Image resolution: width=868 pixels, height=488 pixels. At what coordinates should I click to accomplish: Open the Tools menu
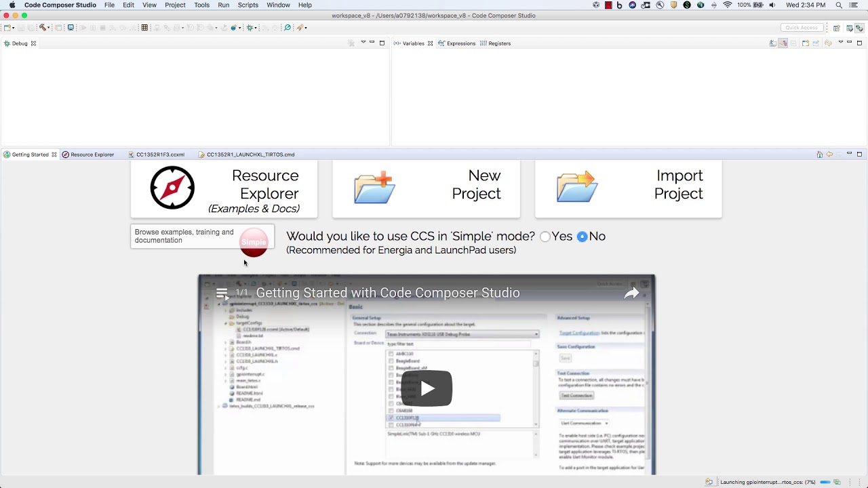click(201, 5)
